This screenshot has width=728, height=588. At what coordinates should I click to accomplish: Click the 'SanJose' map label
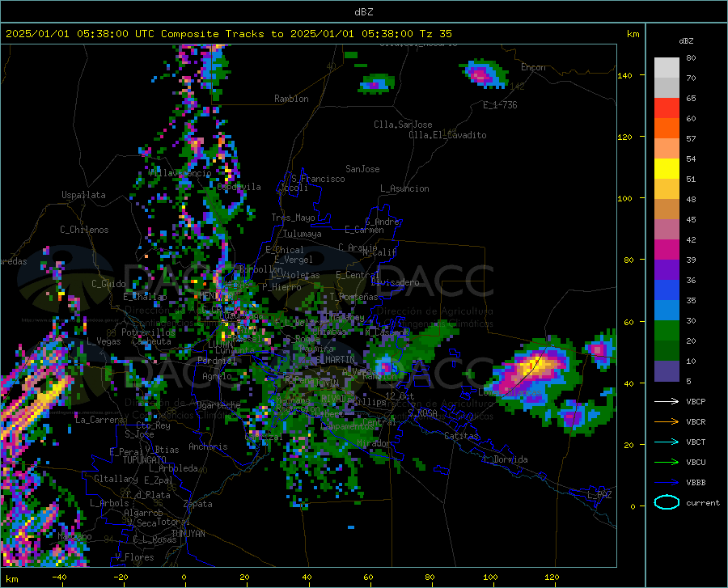362,169
